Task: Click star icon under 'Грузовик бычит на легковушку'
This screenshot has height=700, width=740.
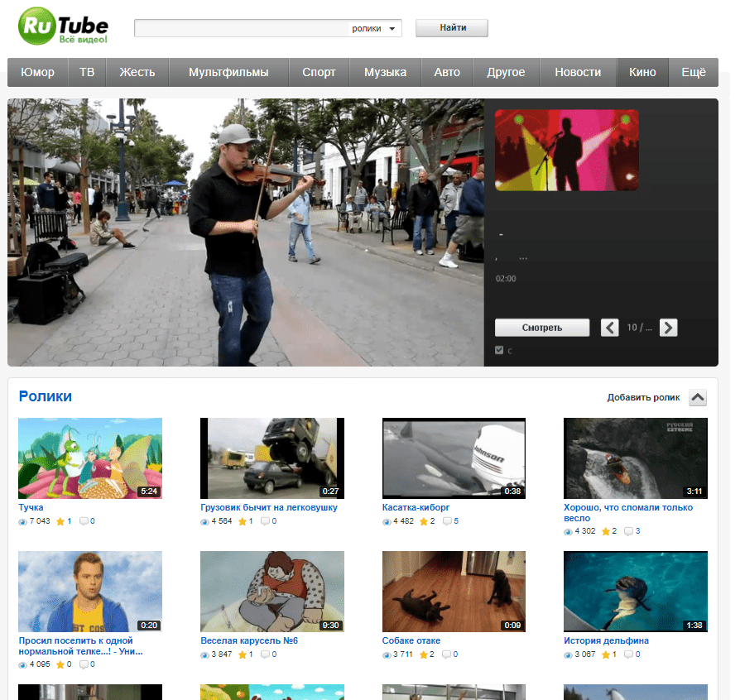Action: click(242, 521)
